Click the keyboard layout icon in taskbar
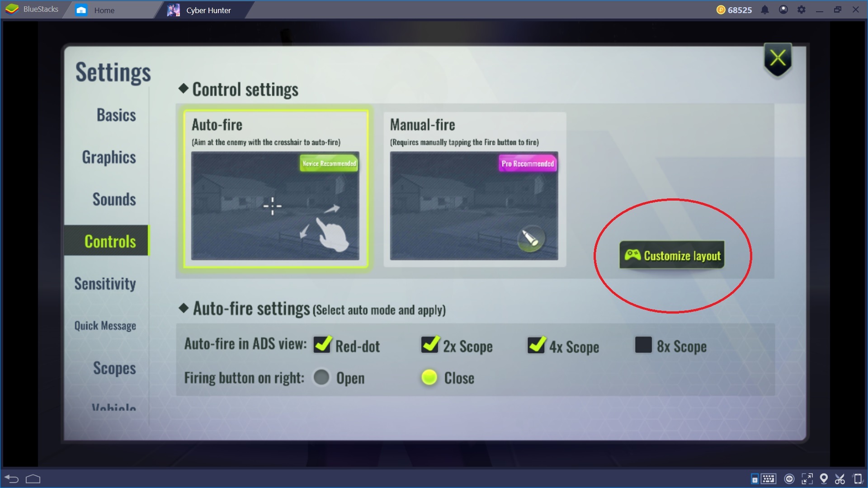This screenshot has width=868, height=488. (769, 479)
